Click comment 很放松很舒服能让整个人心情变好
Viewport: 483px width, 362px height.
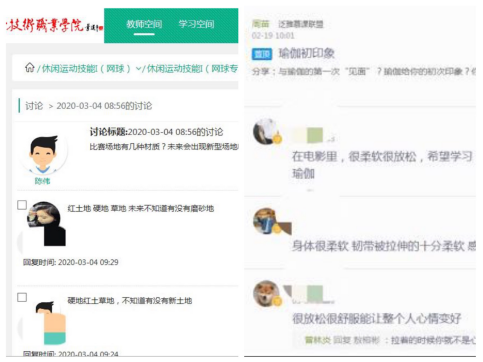pos(377,319)
